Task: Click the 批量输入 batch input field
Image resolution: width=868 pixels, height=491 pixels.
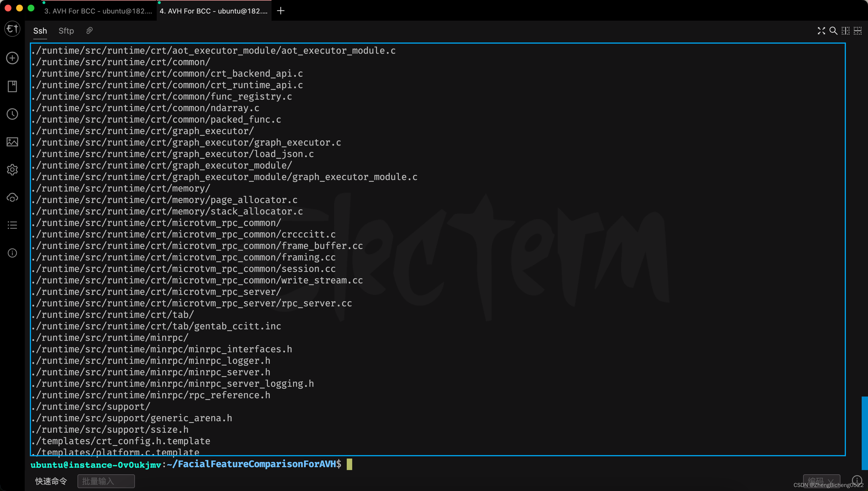Action: (106, 481)
